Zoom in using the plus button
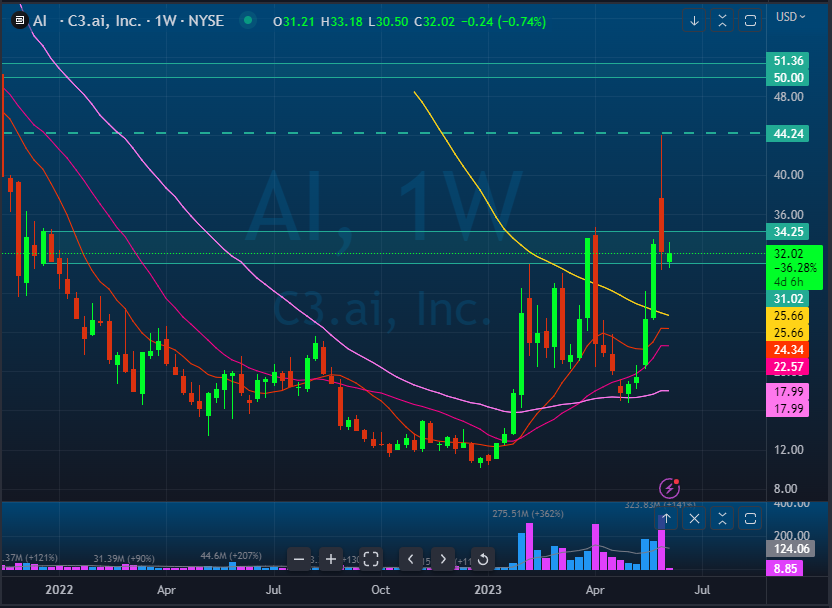Screen dimensions: 832x608 [331, 559]
